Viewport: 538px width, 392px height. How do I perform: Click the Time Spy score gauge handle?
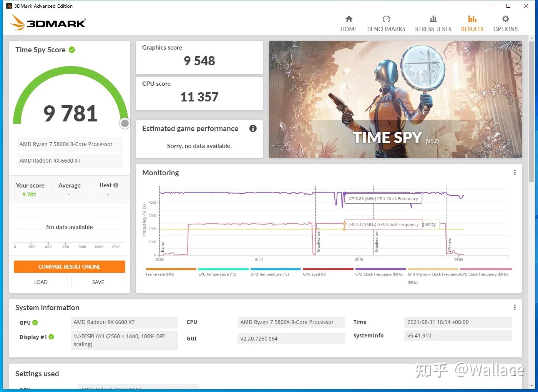pyautogui.click(x=125, y=123)
